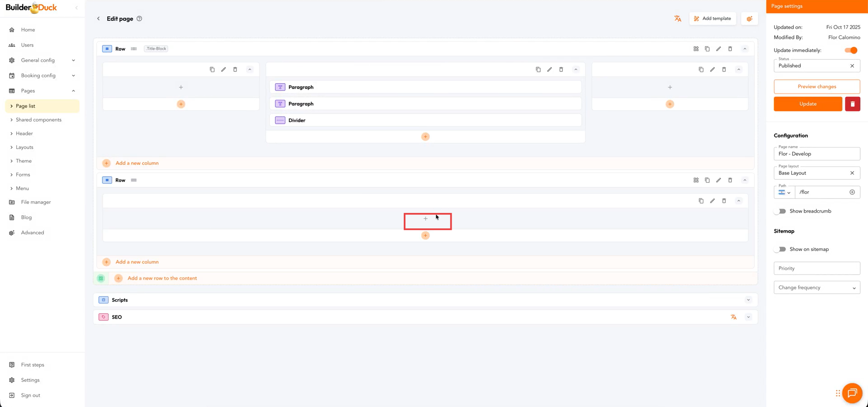Image resolution: width=868 pixels, height=407 pixels.
Task: Open the Change frequency dropdown
Action: (x=816, y=288)
